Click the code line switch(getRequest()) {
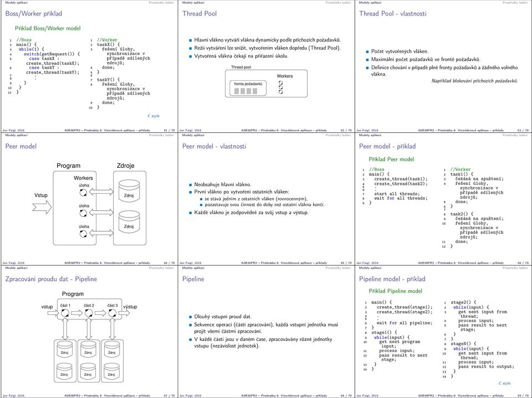Viewport: 532px width, 398px height. [x=52, y=54]
